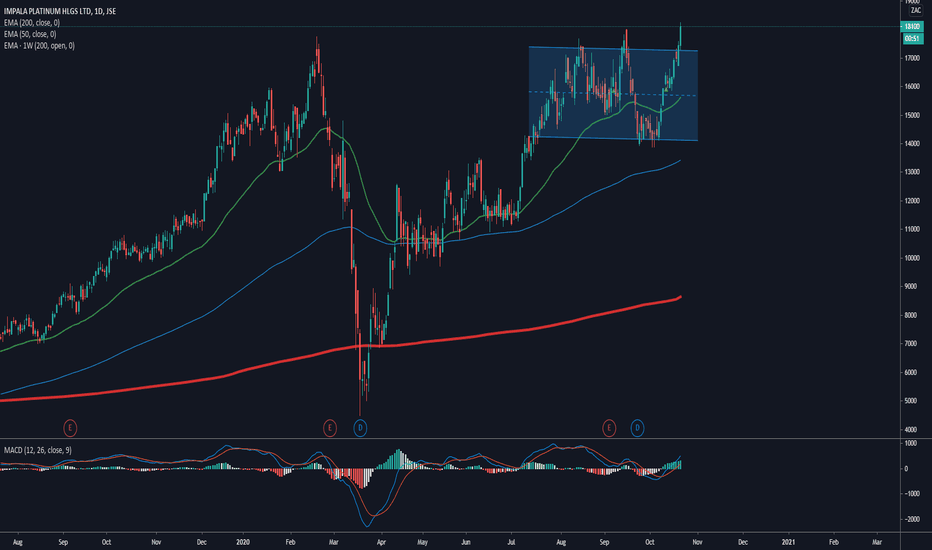This screenshot has width=932, height=550.
Task: Click the 10000 price axis label
Action: coord(912,258)
